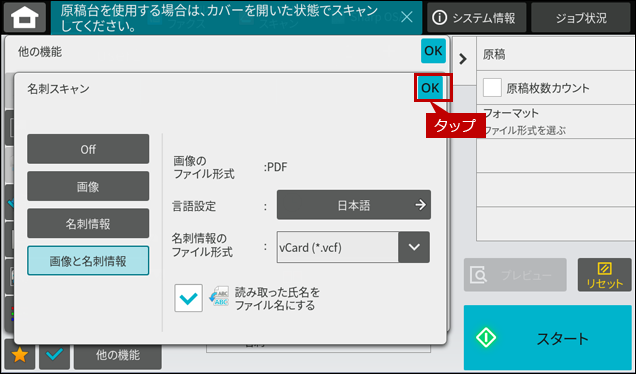Open フォーマット file format selection

[556, 121]
